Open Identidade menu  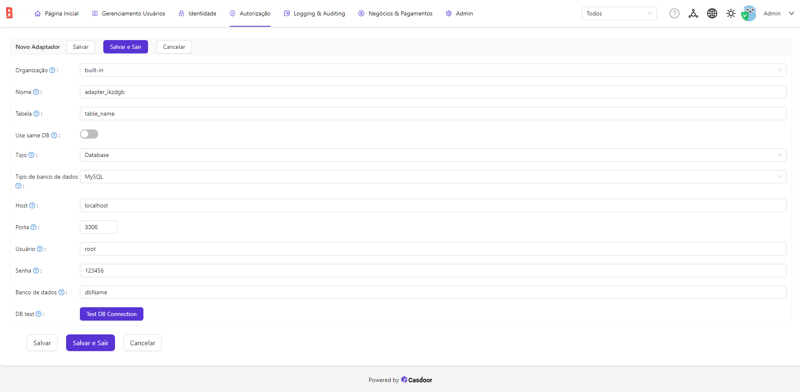click(197, 14)
